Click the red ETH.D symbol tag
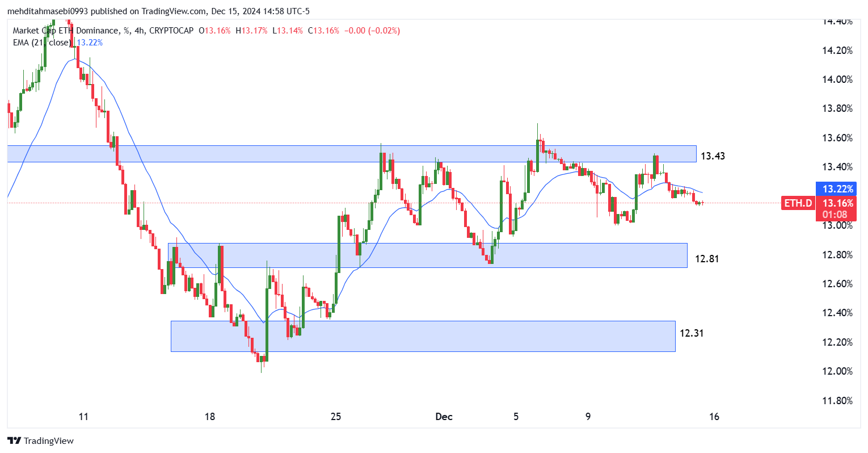 click(799, 203)
